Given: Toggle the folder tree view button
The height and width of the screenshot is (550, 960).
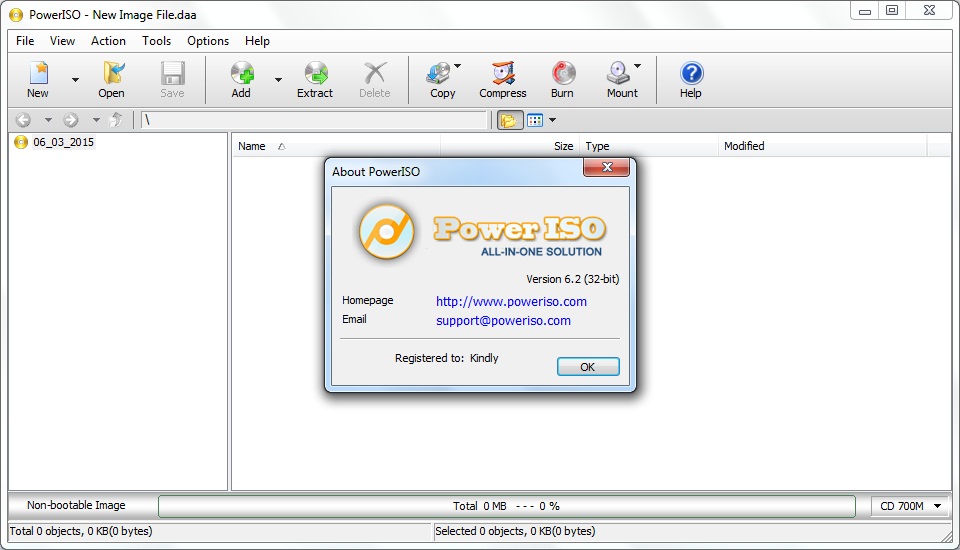Looking at the screenshot, I should point(509,120).
